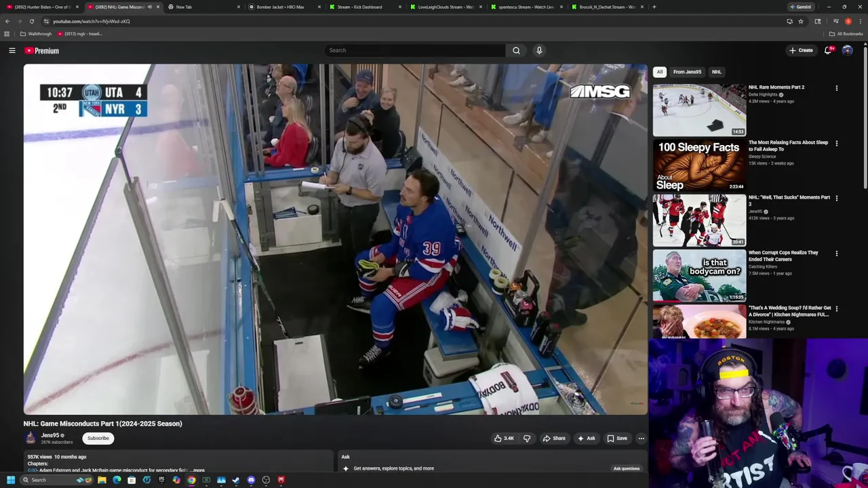Launch Steam from the taskbar
This screenshot has width=868, height=488.
(x=236, y=480)
